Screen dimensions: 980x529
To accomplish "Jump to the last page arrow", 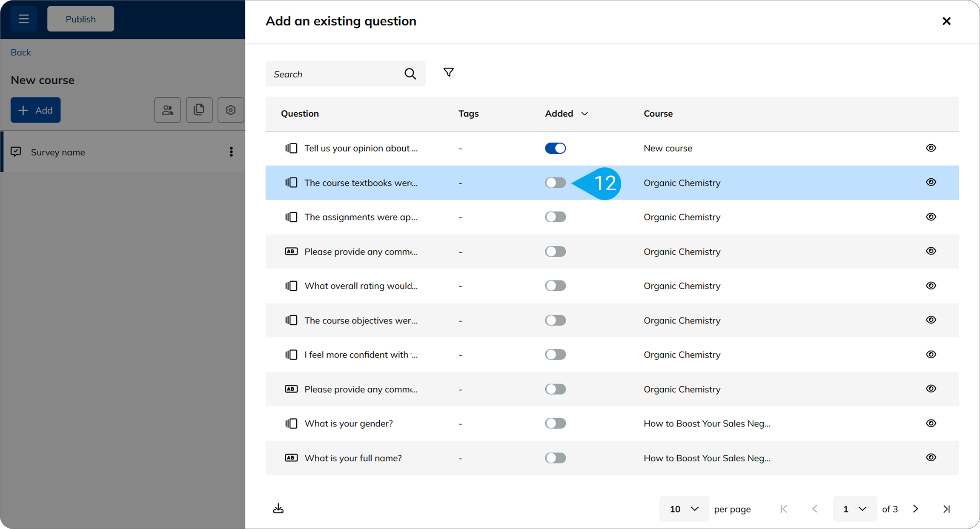I will tap(946, 509).
